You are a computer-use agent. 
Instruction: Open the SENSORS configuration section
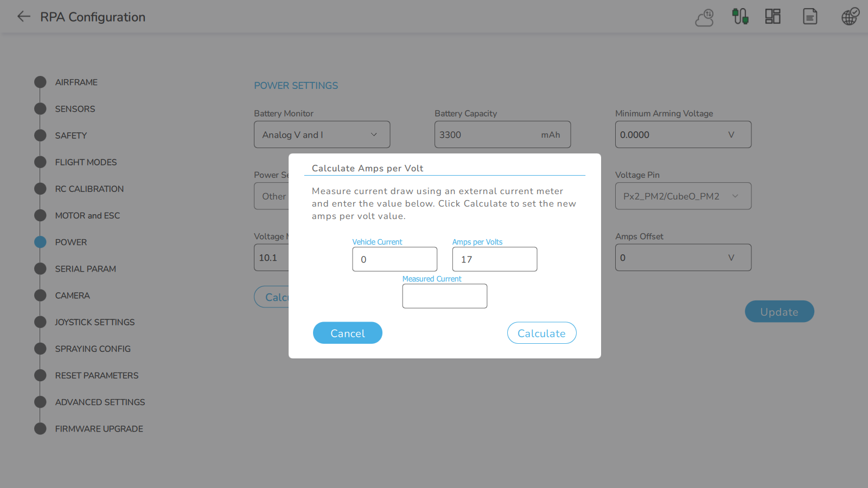75,109
